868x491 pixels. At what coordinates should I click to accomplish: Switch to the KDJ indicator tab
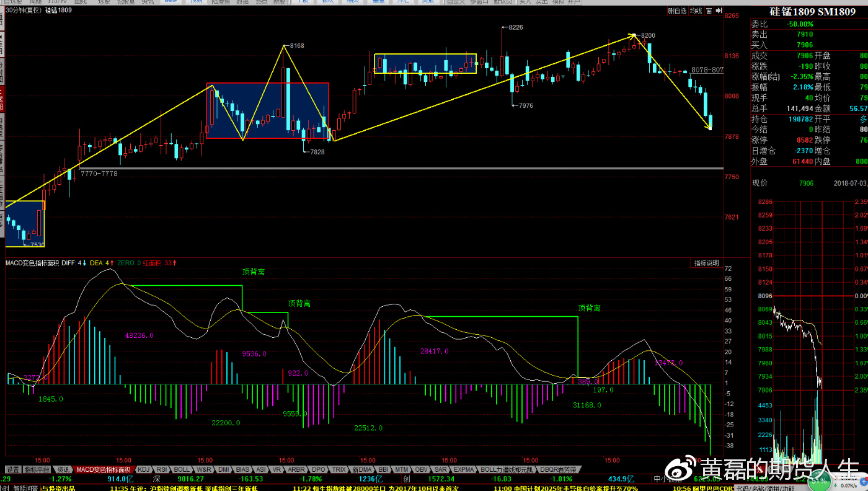tap(144, 469)
